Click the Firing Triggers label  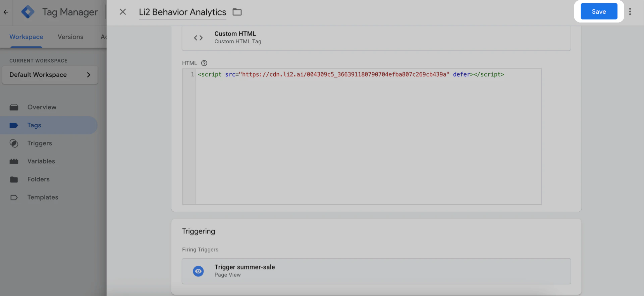coord(200,250)
